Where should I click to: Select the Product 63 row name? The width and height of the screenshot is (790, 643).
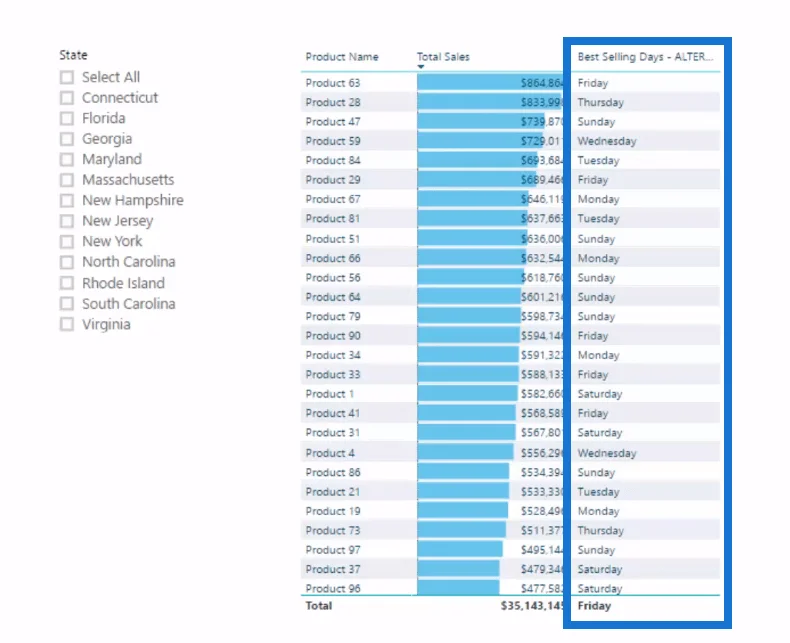point(333,83)
